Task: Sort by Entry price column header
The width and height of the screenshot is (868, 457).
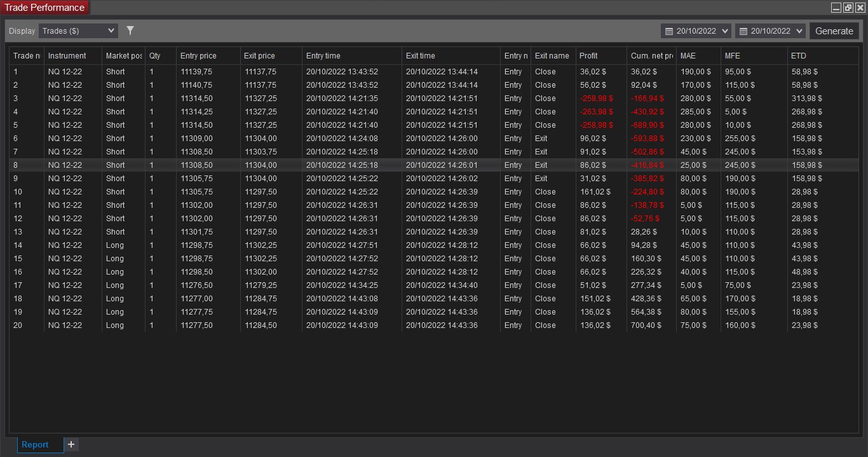Action: (208, 56)
